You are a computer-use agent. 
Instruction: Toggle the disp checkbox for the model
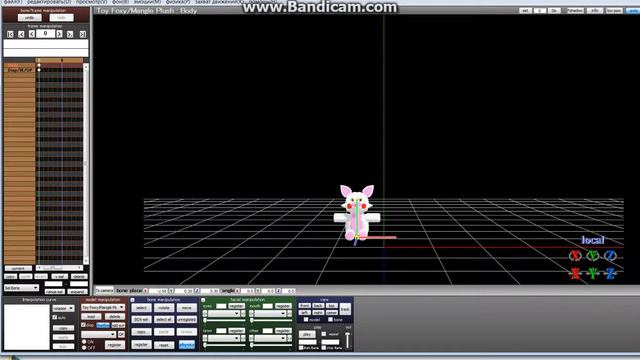(x=84, y=325)
